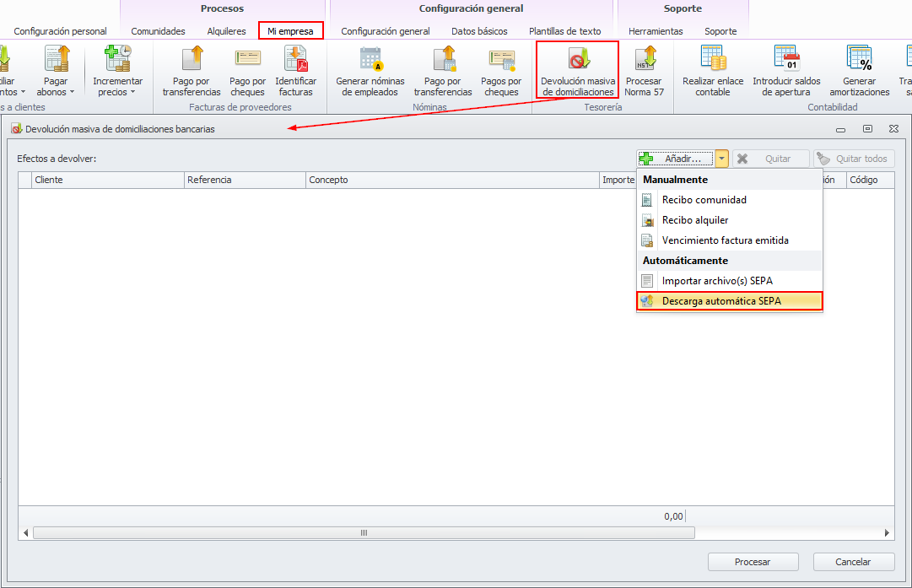Click Devolución masiva de domiciliaciones icon
The height and width of the screenshot is (588, 912).
click(x=579, y=59)
